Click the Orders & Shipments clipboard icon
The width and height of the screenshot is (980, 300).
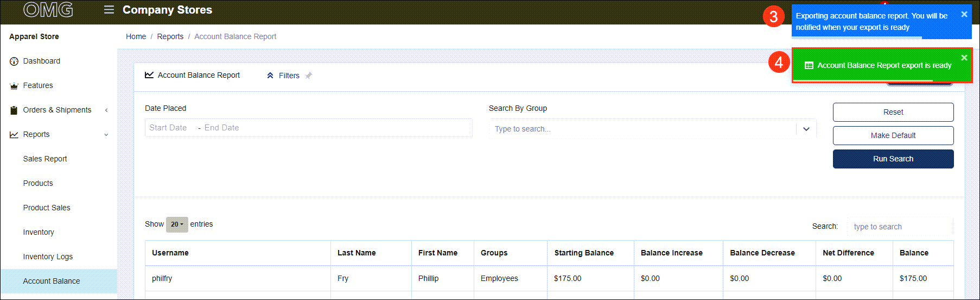coord(14,110)
